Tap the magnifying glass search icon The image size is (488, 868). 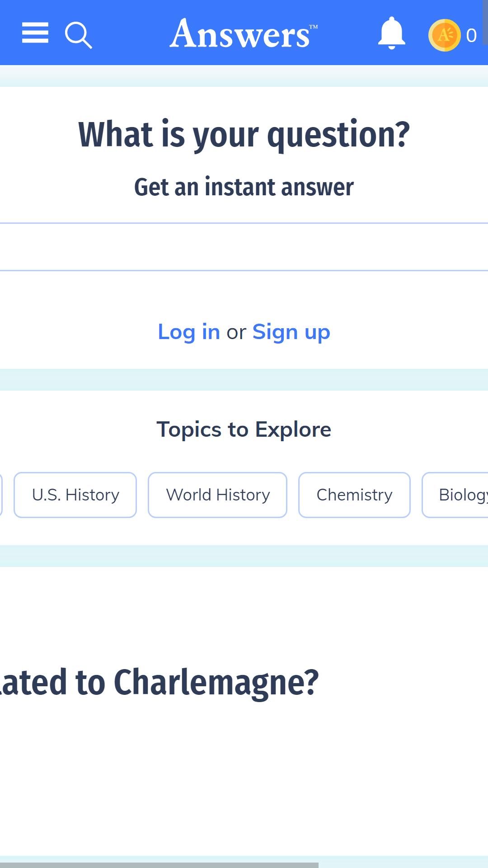[79, 35]
